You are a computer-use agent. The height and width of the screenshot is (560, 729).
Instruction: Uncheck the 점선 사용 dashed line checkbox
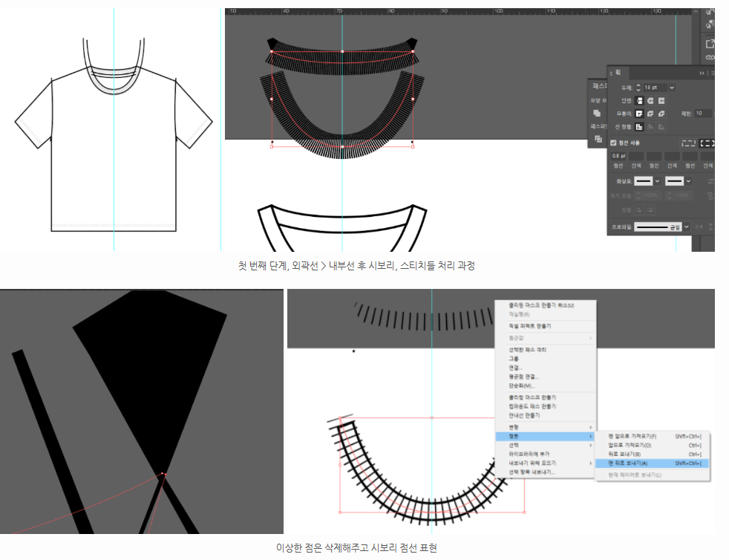click(x=613, y=143)
